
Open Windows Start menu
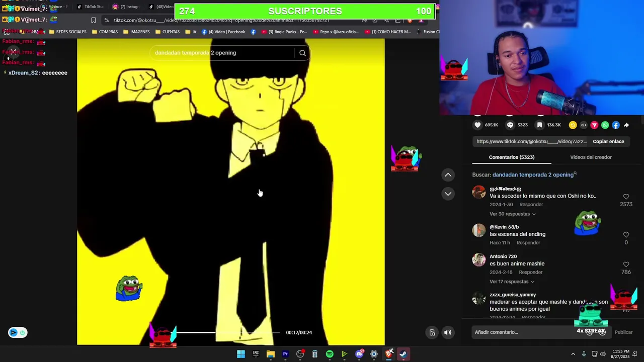coord(241,354)
